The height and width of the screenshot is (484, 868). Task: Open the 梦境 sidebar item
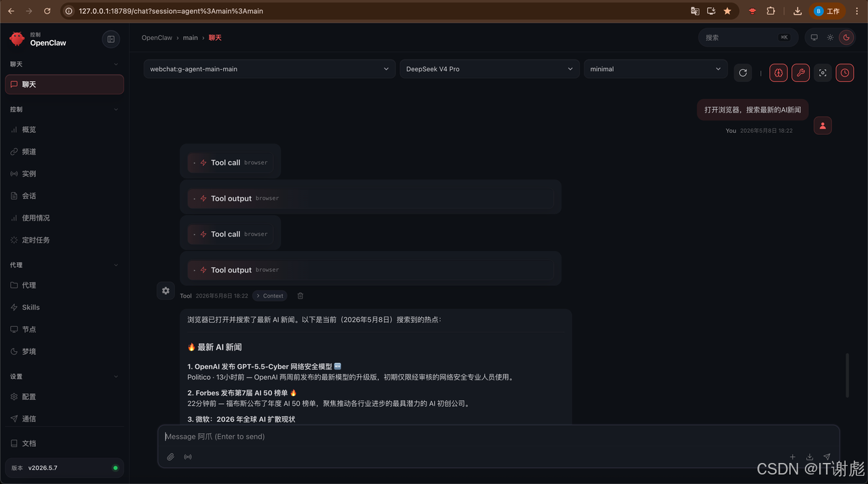tap(64, 351)
